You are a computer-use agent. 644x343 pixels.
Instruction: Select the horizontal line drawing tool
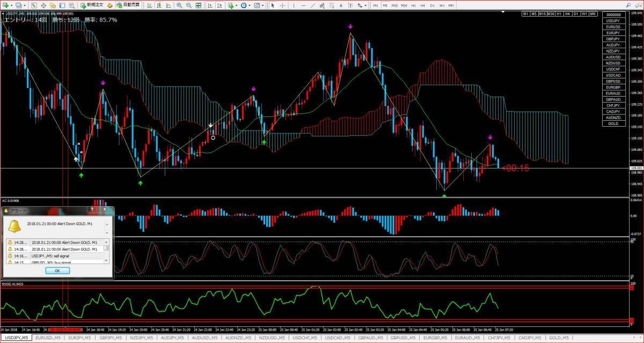[x=303, y=5]
